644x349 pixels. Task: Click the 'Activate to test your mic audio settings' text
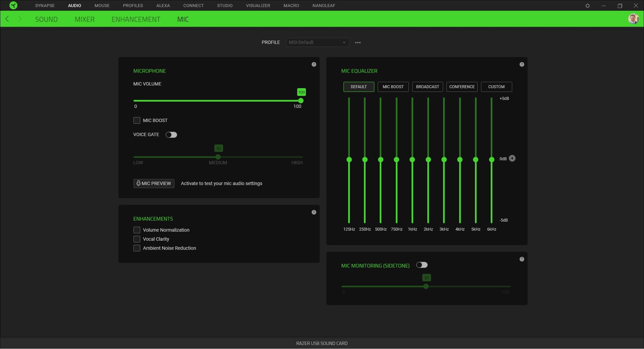click(x=222, y=183)
